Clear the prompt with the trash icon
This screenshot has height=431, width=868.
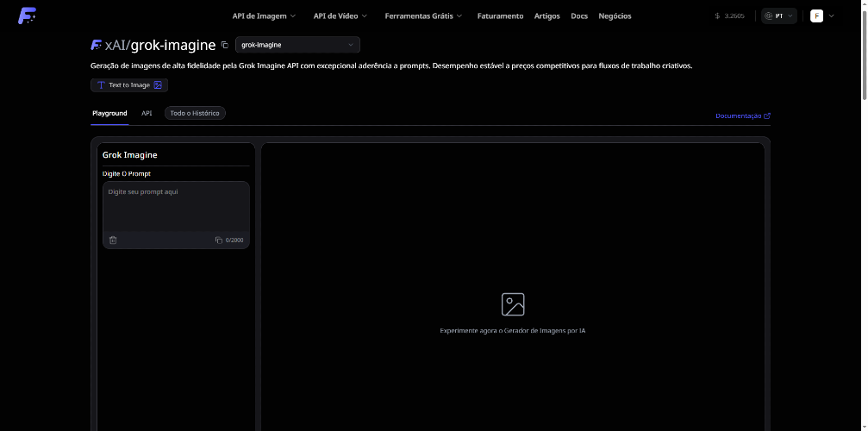(113, 240)
